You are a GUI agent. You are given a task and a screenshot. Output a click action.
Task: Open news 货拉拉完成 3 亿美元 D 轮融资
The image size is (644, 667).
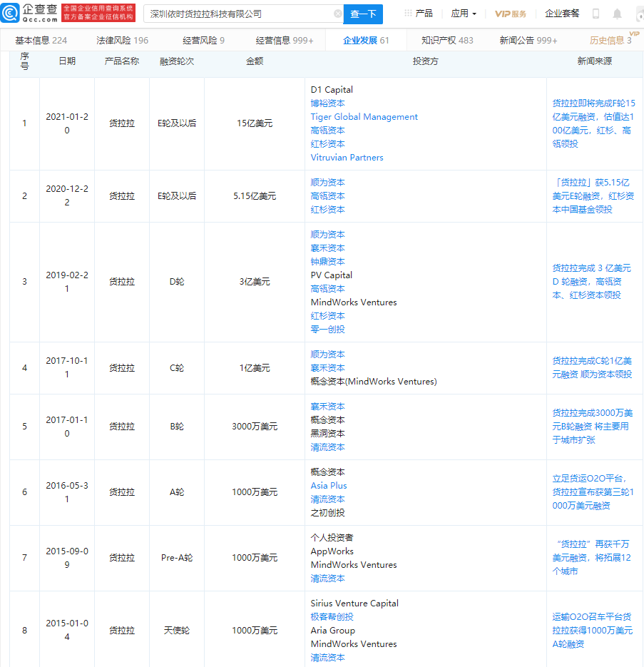(592, 282)
